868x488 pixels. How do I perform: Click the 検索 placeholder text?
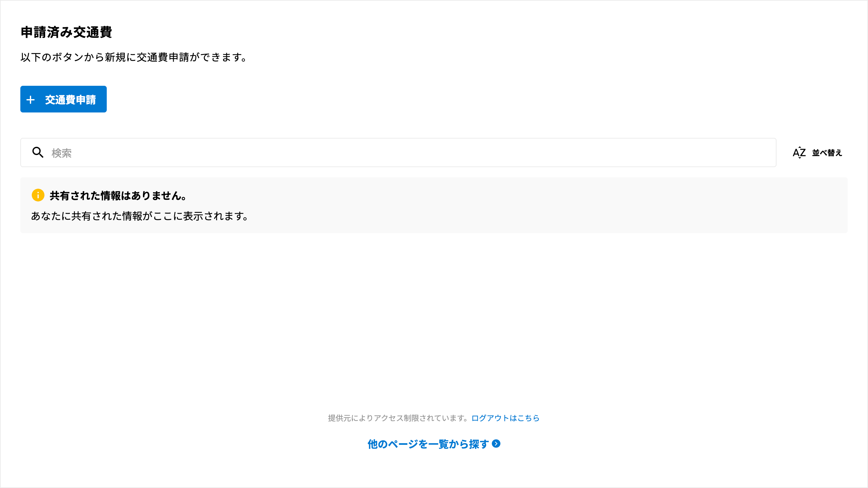point(62,153)
